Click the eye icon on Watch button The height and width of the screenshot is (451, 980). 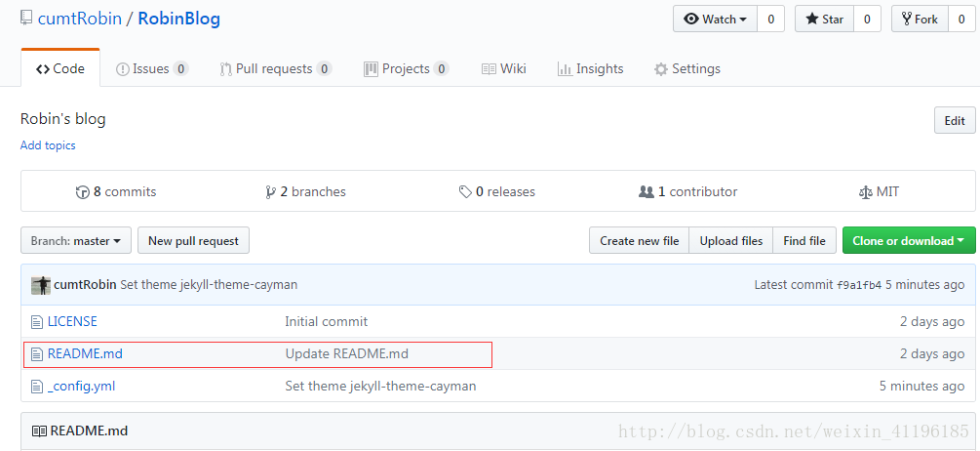point(691,20)
